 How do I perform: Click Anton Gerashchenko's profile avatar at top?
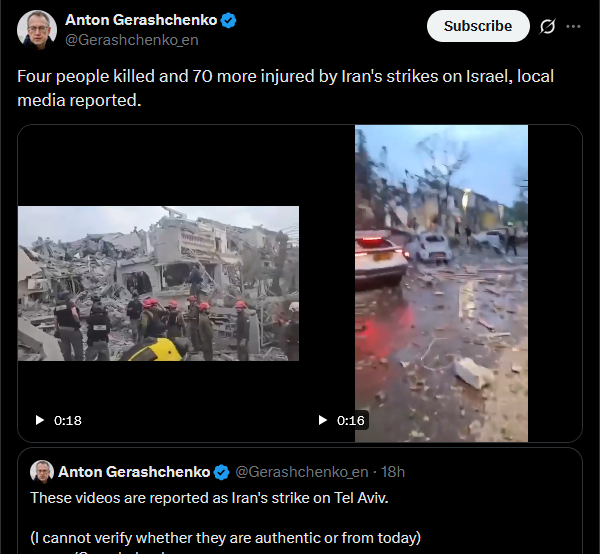coord(37,30)
